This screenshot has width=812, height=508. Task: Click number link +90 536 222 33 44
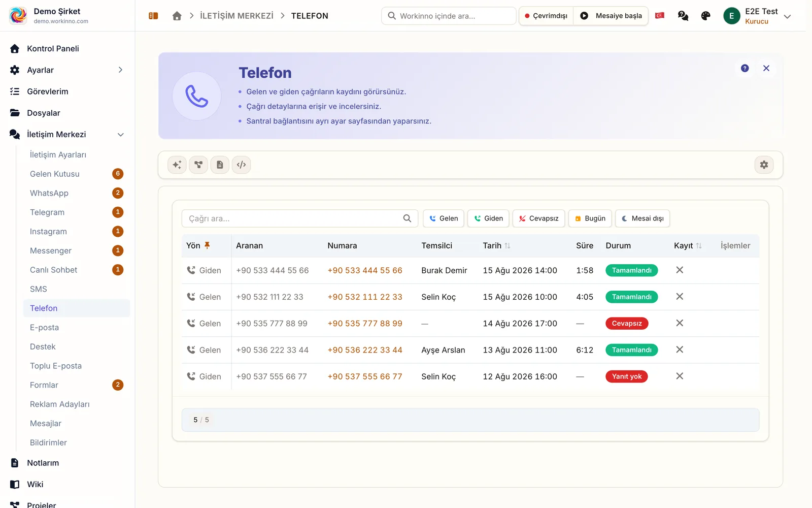pyautogui.click(x=365, y=350)
